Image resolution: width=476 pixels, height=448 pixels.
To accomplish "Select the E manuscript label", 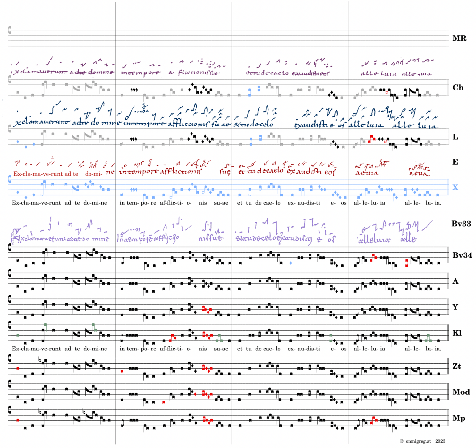I will coord(455,162).
